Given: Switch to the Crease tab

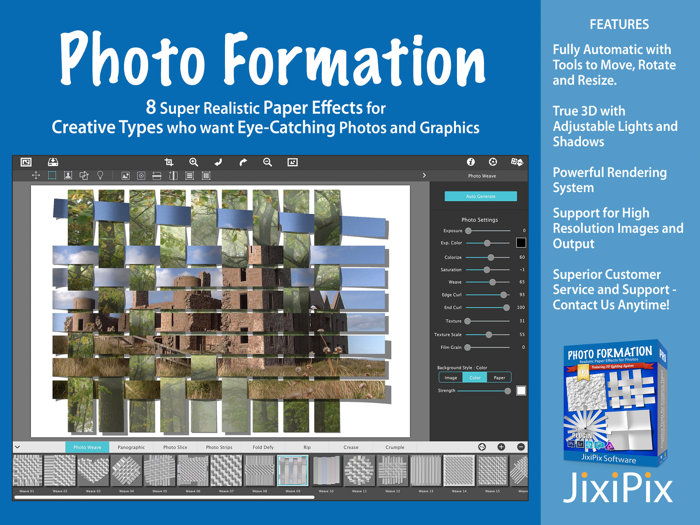Looking at the screenshot, I should pos(351,447).
